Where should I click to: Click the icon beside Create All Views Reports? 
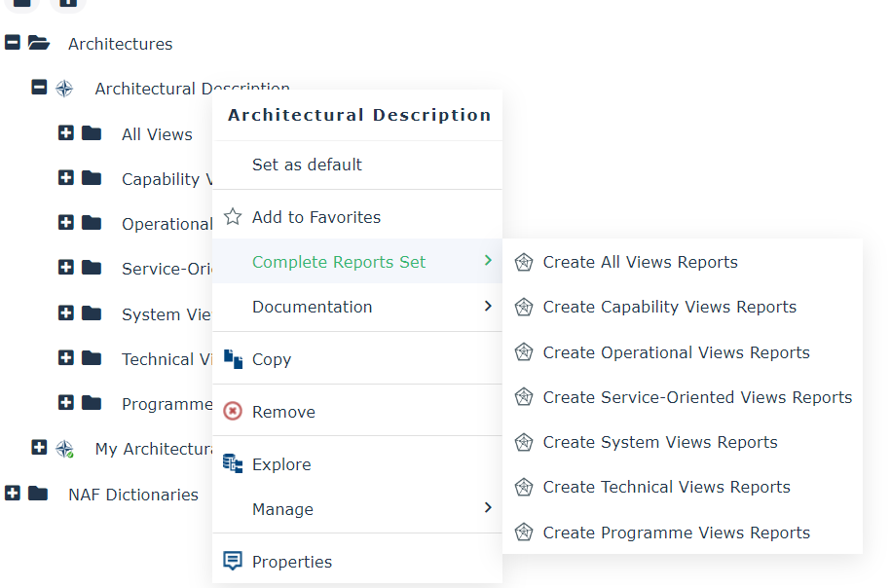pyautogui.click(x=524, y=262)
